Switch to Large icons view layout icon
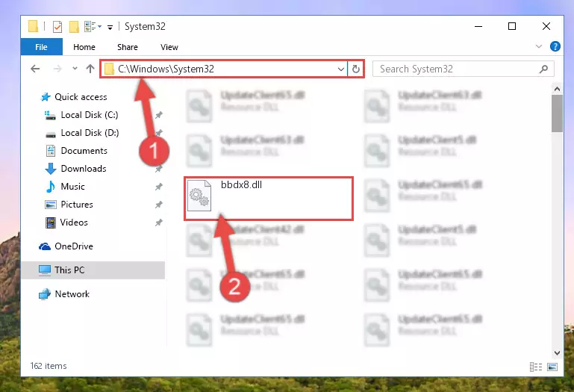 [x=552, y=367]
